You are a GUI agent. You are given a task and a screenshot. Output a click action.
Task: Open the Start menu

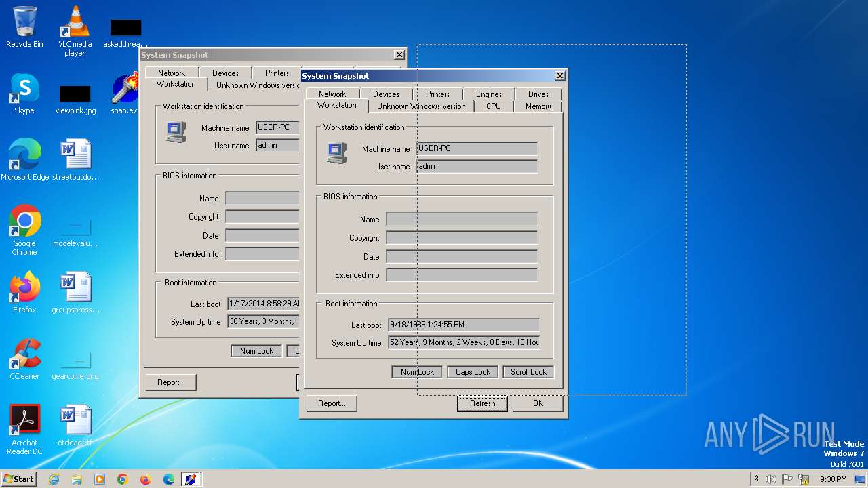coord(19,479)
